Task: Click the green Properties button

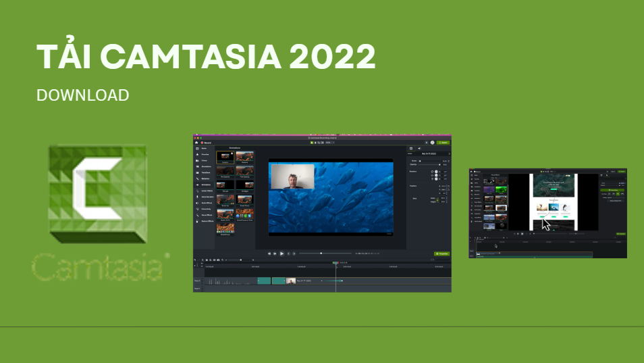Action: tap(442, 253)
